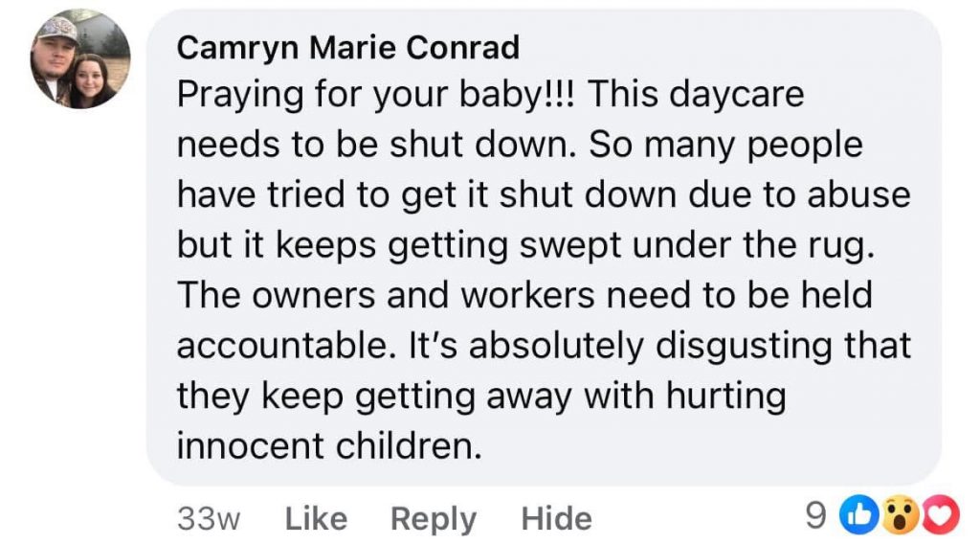Click the 33w comment timestamp
This screenshot has width=980, height=544.
[x=209, y=518]
